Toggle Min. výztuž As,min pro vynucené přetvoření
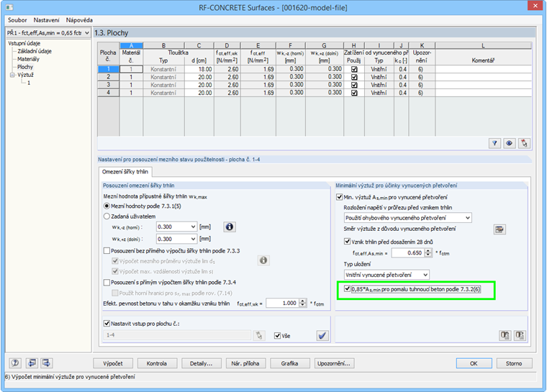Screen dimensions: 547x392 click(x=339, y=196)
